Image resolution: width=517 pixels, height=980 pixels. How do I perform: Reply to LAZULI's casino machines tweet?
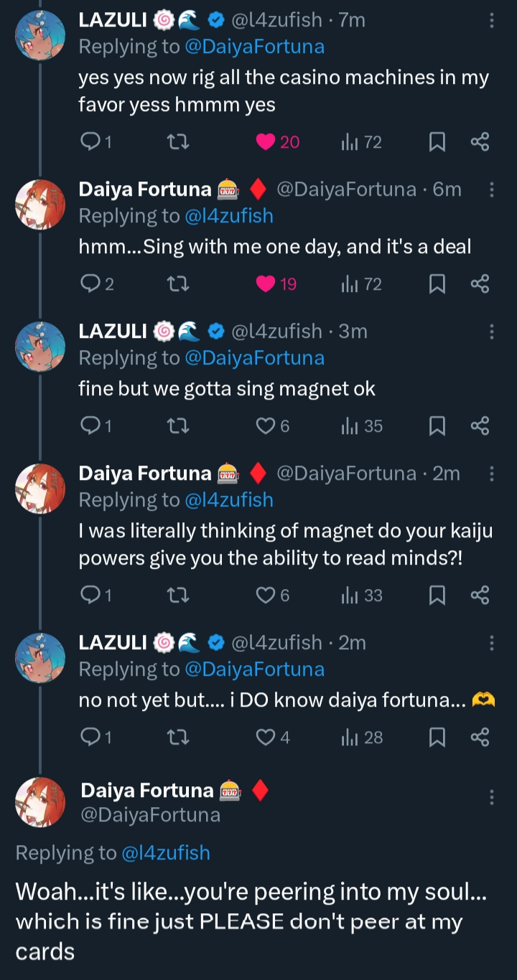point(90,142)
